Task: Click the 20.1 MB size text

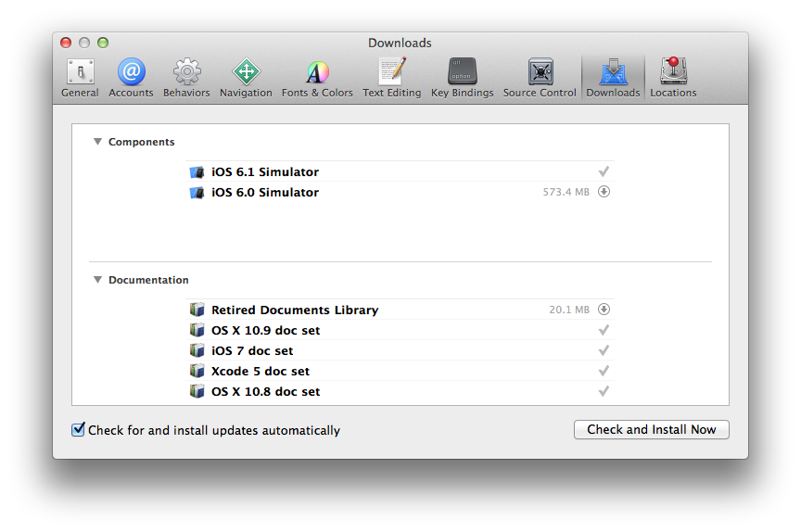Action: [x=569, y=310]
